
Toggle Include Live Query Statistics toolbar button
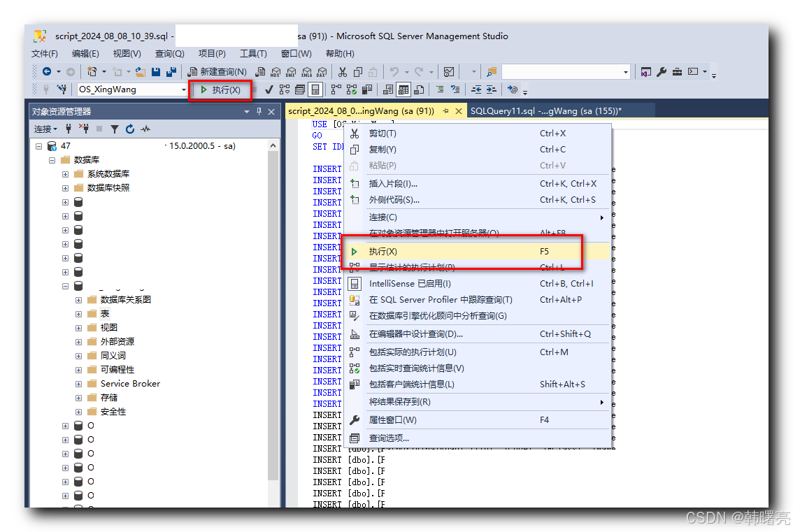(352, 89)
